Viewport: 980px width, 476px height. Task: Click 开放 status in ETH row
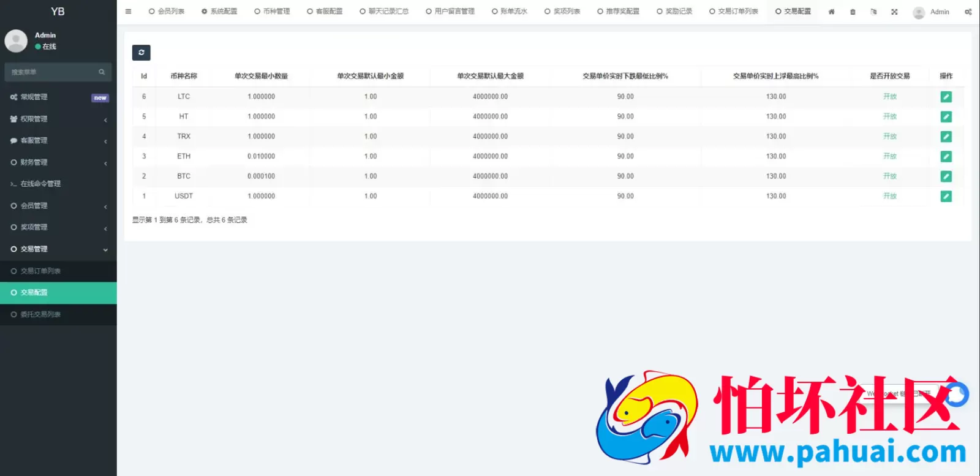coord(890,156)
